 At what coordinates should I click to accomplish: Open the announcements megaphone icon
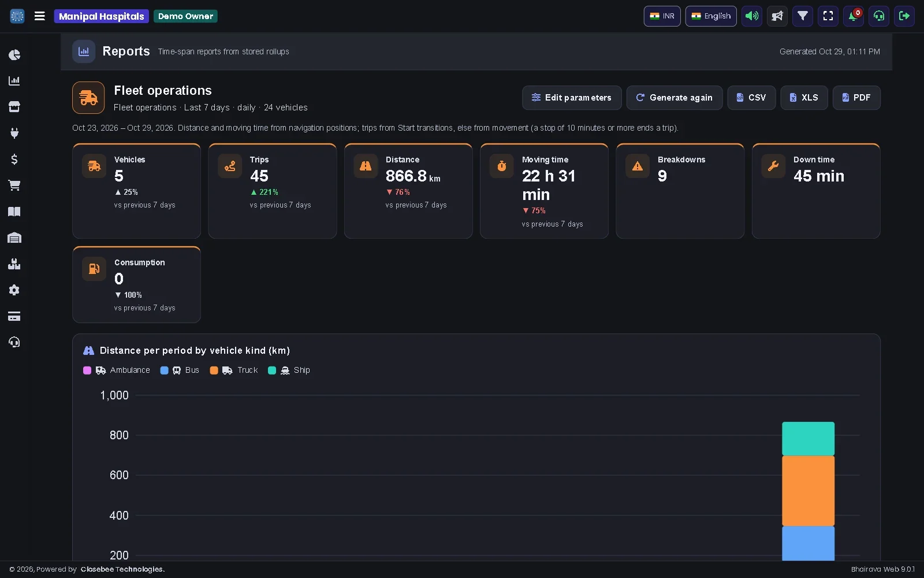click(777, 16)
